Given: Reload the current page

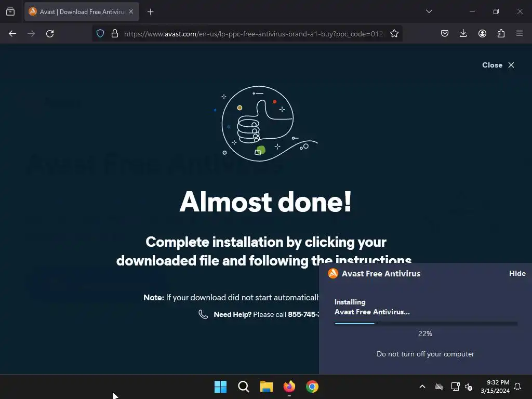Looking at the screenshot, I should tap(50, 34).
